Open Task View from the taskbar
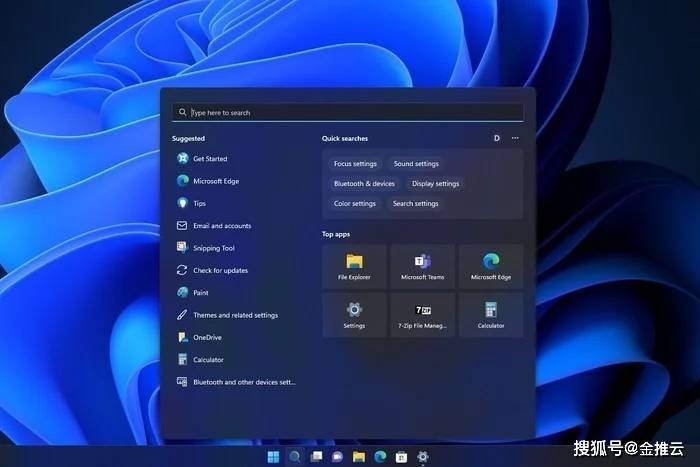 pos(316,456)
